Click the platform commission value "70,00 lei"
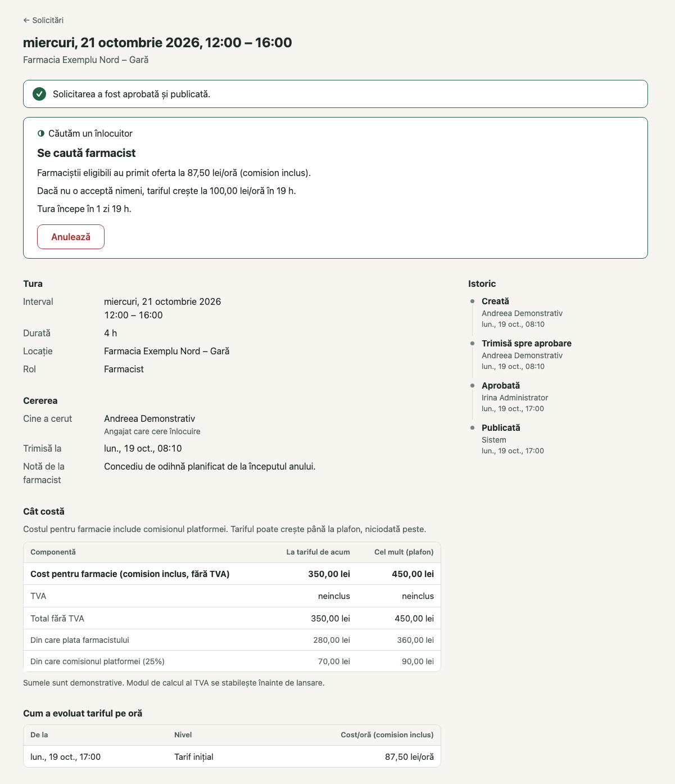This screenshot has width=675, height=784. [x=334, y=661]
